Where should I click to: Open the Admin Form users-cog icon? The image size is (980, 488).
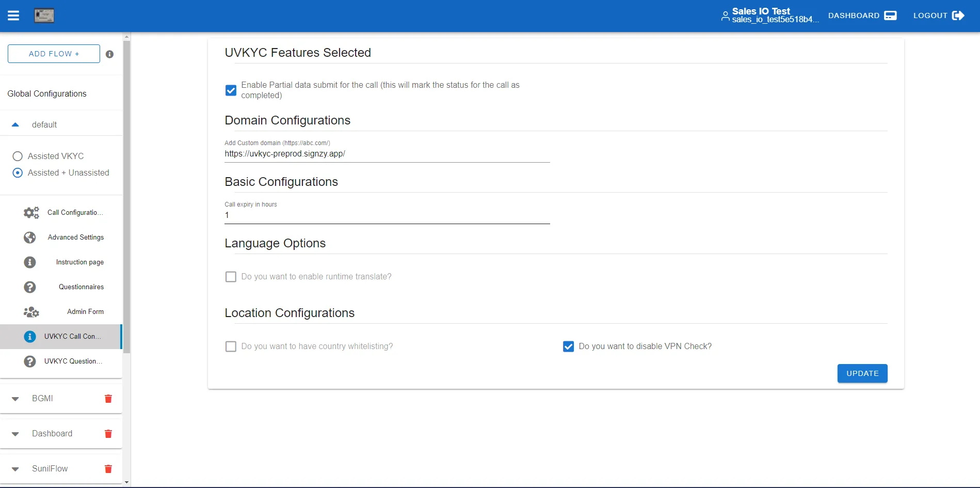pos(31,311)
